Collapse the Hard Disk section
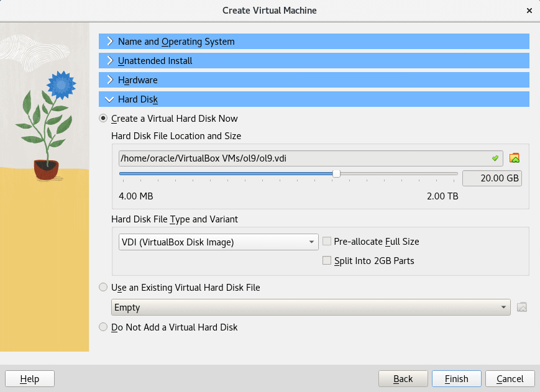Image resolution: width=540 pixels, height=392 pixels. [314, 99]
